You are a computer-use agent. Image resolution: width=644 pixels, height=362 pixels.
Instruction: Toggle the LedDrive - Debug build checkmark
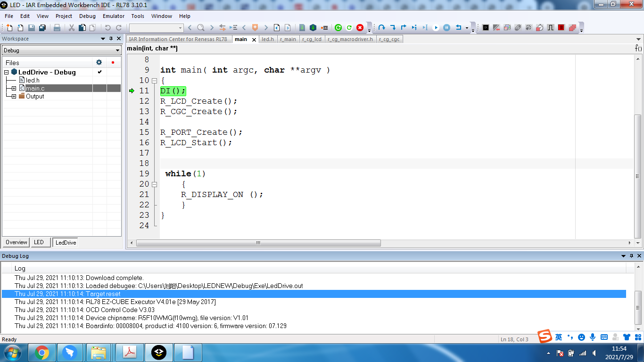pyautogui.click(x=99, y=72)
